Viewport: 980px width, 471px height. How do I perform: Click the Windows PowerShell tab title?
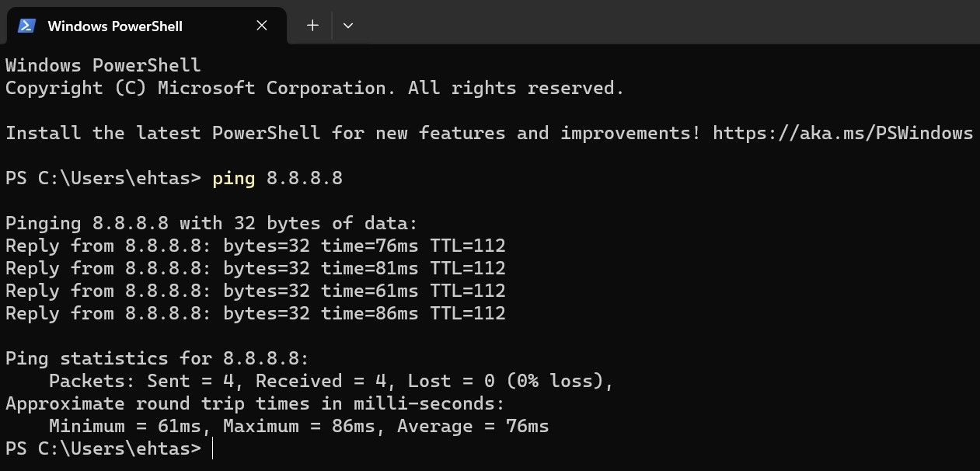113,25
